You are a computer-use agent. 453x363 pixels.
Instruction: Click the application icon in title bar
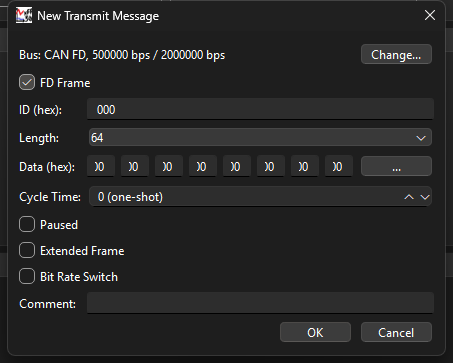[24, 15]
